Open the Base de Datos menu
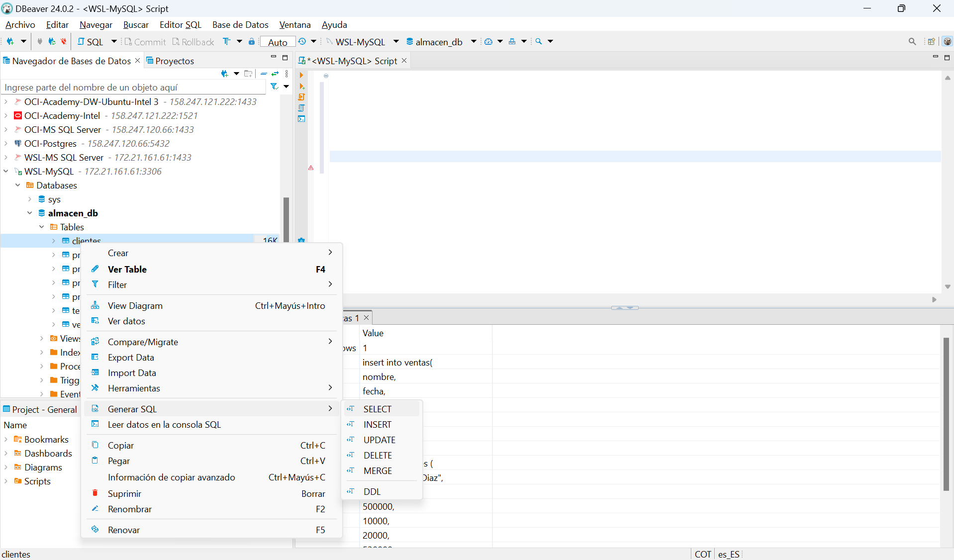Screen dimensions: 954x560 (x=240, y=25)
